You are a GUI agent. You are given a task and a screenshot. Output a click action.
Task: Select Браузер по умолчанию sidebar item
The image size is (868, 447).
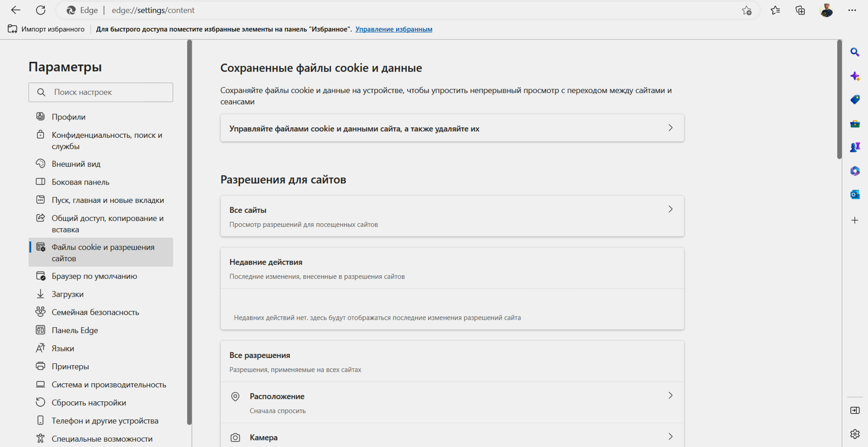[94, 276]
